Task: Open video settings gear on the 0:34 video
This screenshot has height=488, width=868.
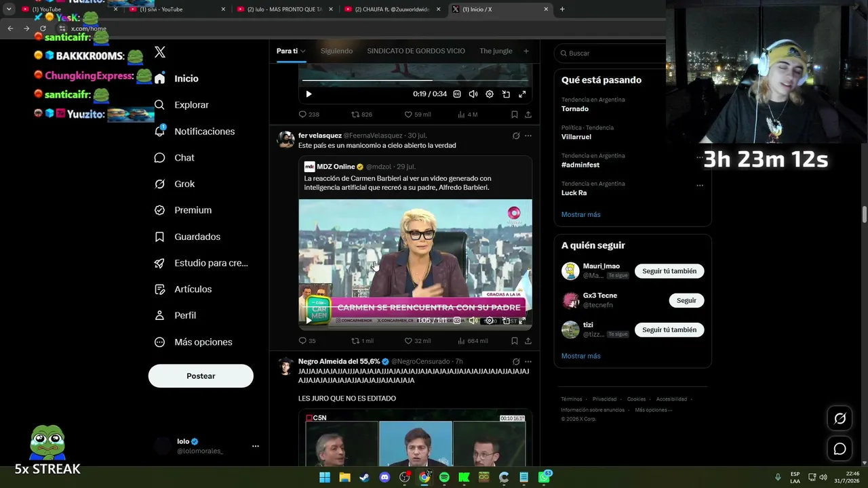Action: click(490, 94)
